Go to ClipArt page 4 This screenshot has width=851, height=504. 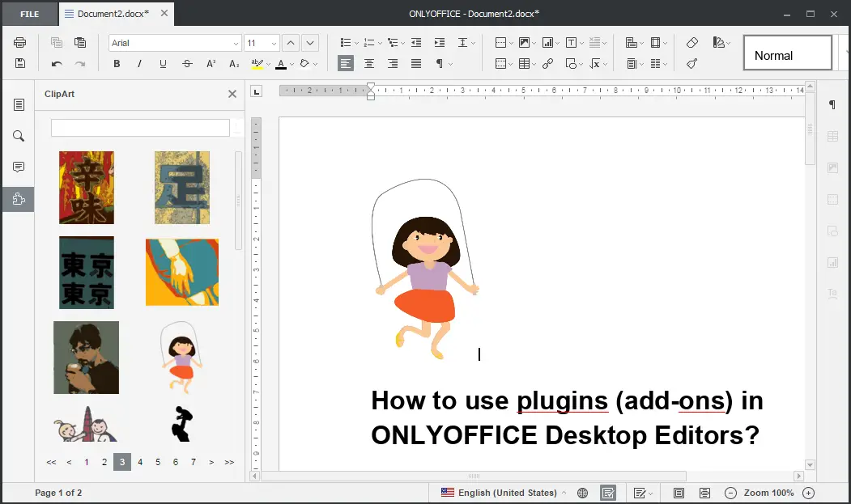click(x=140, y=462)
